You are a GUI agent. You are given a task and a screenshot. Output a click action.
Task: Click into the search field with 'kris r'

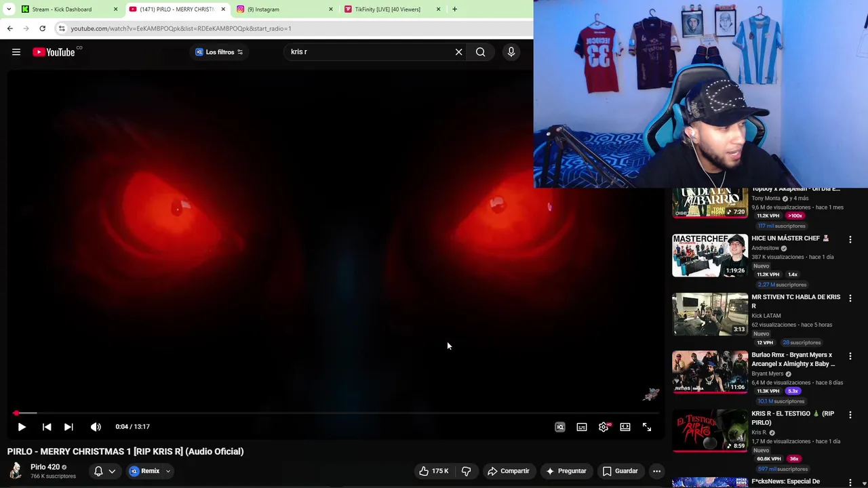370,52
